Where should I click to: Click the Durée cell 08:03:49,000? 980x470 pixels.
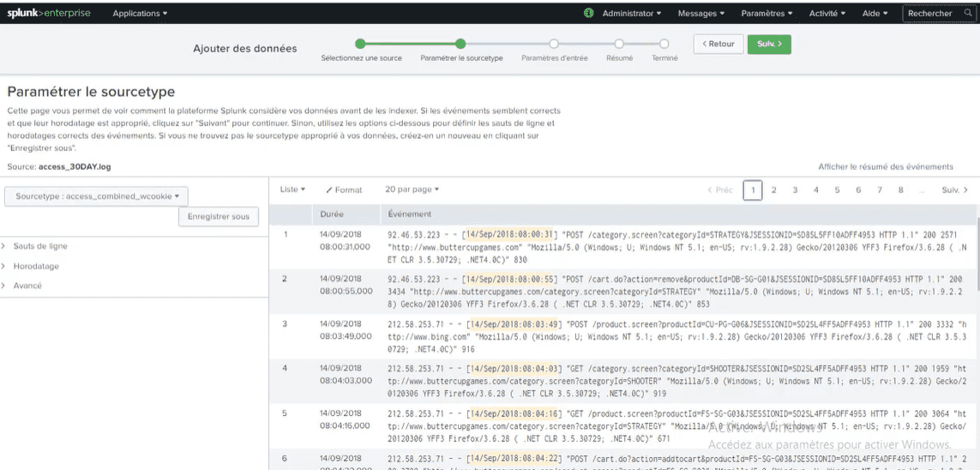coord(346,335)
